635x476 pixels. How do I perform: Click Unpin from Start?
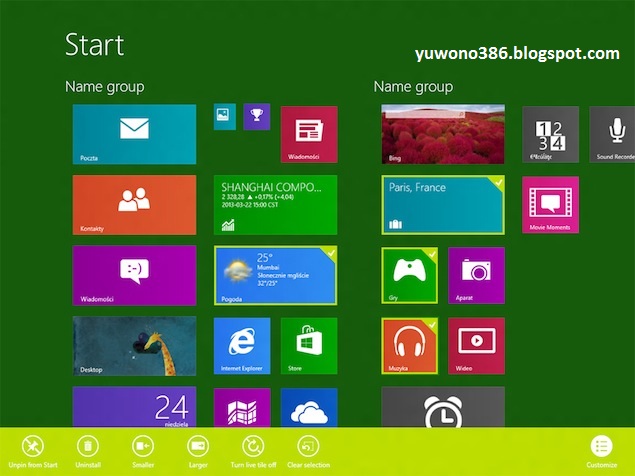pyautogui.click(x=33, y=452)
